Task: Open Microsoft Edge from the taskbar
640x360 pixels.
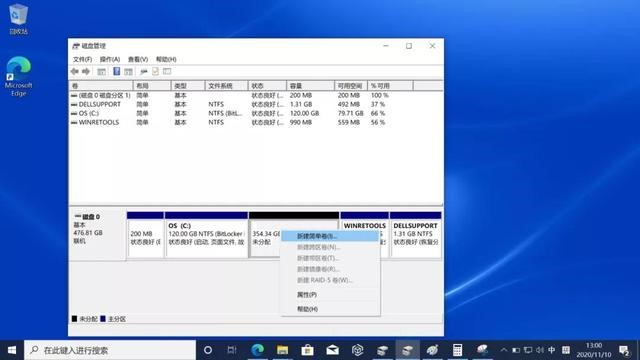Action: tap(257, 350)
